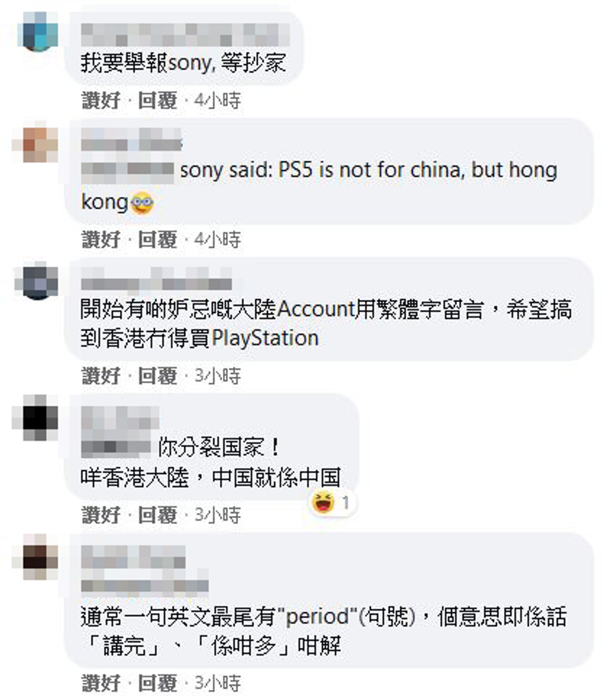Like the PS5 is not for china comment
This screenshot has height=699, width=616.
click(x=101, y=239)
